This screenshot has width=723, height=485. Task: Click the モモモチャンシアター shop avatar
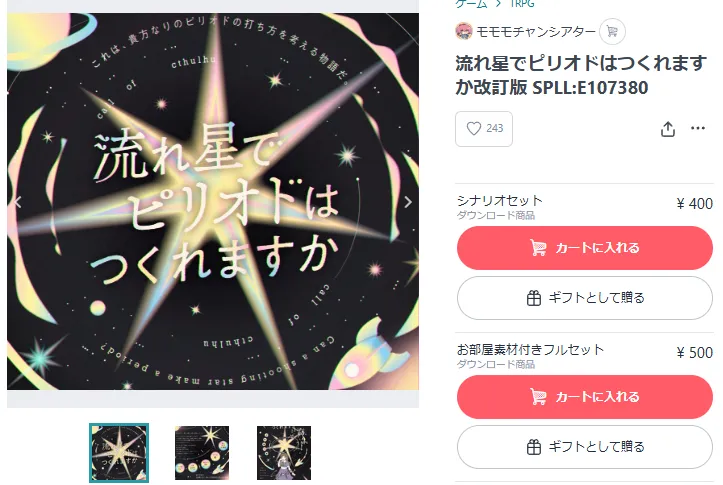463,31
